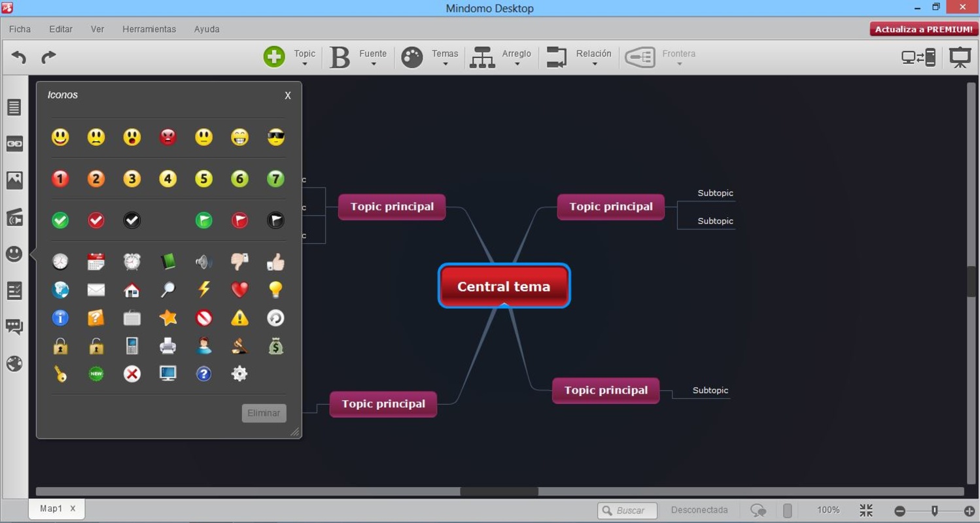Open the notes panel in left sidebar
The height and width of the screenshot is (523, 980).
[14, 107]
